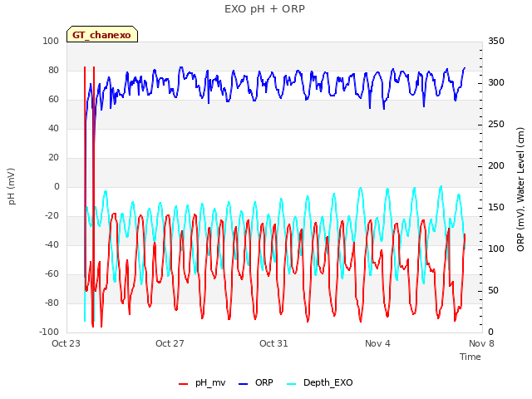Click the 'Nov 8' x-axis tick label
This screenshot has height=399, width=532.
pos(481,343)
